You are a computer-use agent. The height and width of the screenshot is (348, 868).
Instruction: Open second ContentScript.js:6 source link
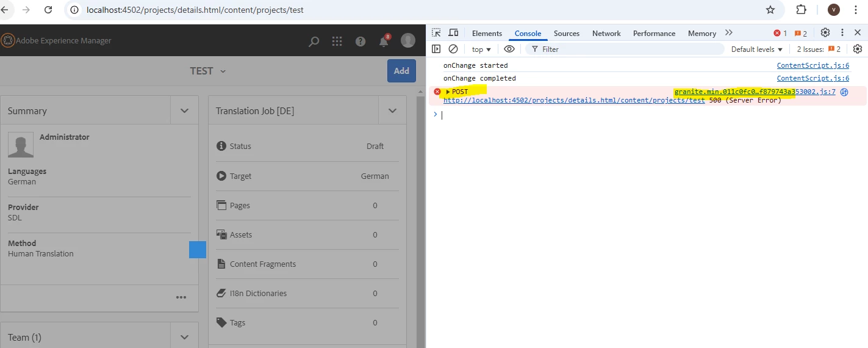(x=812, y=78)
